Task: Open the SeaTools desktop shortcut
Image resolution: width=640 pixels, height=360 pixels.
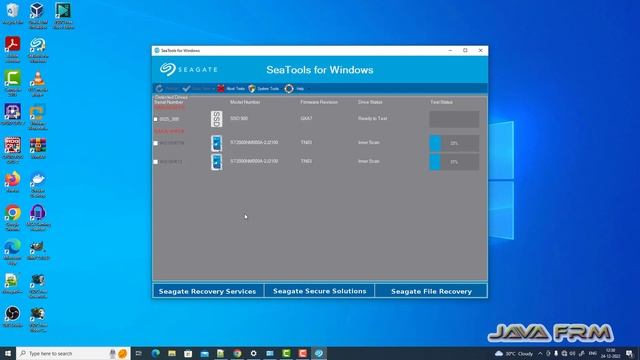Action: [38, 50]
